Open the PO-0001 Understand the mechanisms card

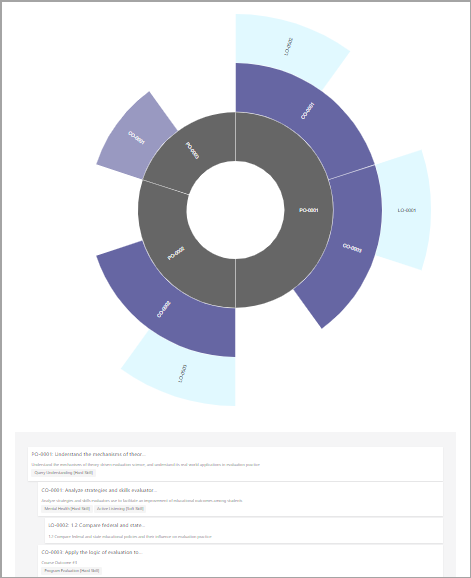(236, 464)
